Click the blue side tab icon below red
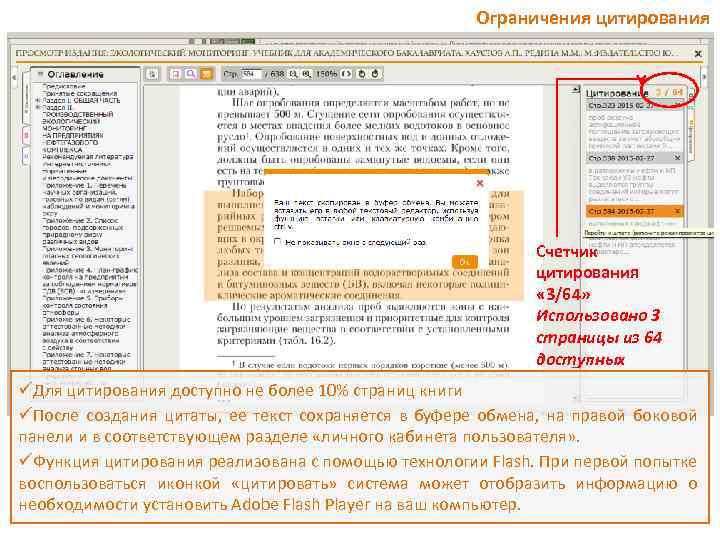 (26, 157)
